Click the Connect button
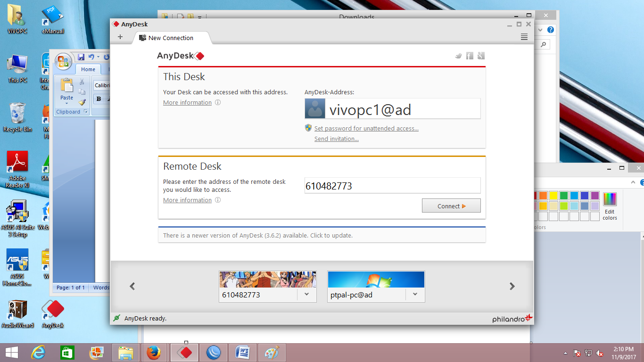 pyautogui.click(x=451, y=206)
